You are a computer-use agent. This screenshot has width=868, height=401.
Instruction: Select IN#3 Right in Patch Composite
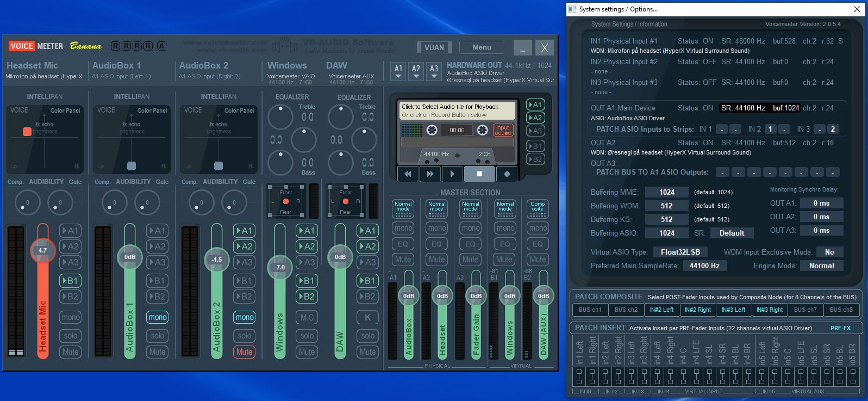coord(769,310)
